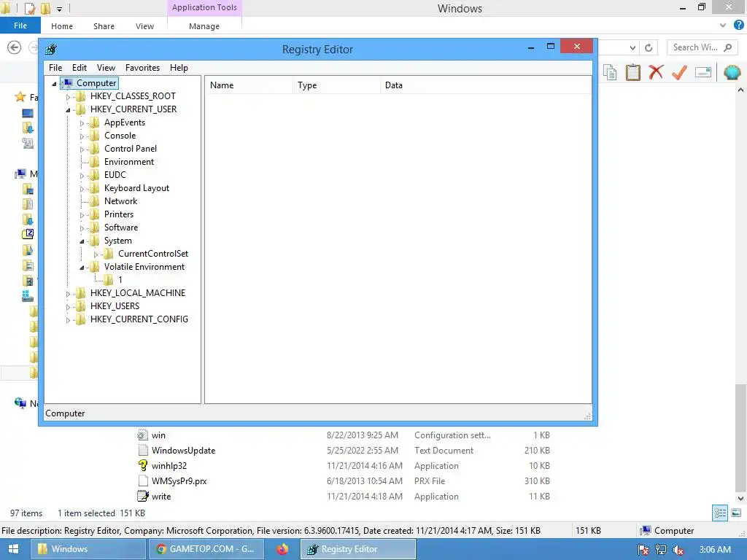This screenshot has width=747, height=560.
Task: Switch to Large icons view in Explorer
Action: coord(736,513)
